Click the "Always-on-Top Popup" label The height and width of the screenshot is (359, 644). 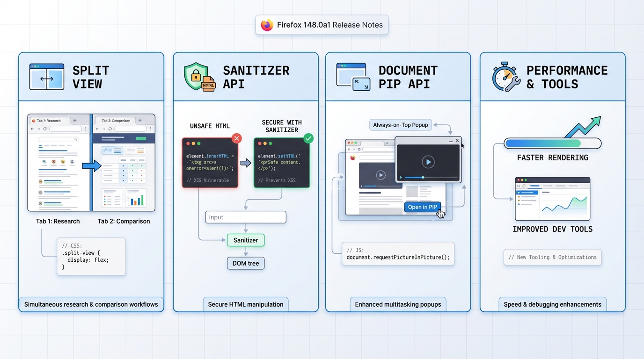pos(401,125)
